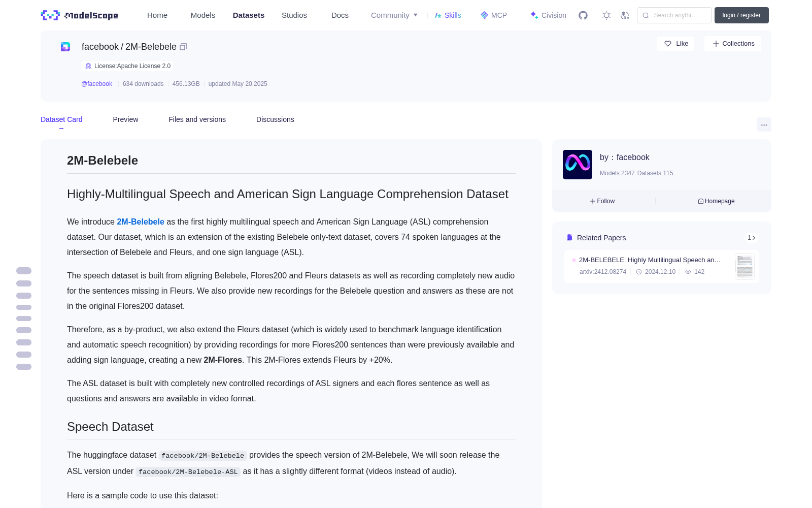The height and width of the screenshot is (508, 812).
Task: Add to Collections
Action: click(x=733, y=44)
